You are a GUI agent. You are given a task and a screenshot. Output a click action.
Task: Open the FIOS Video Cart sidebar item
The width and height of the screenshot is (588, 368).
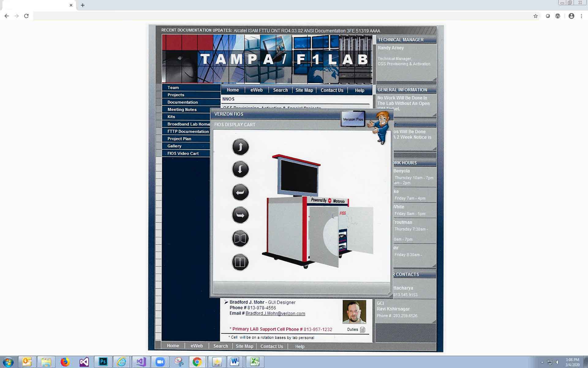(183, 153)
